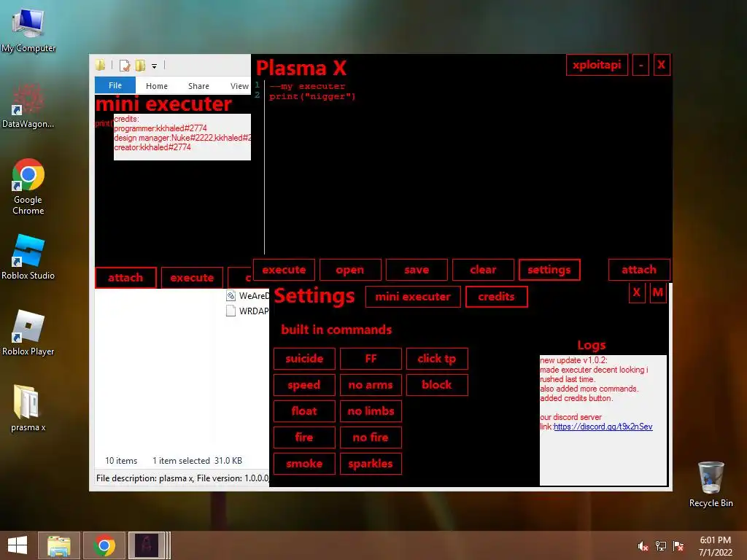Click the "10 items" status text
This screenshot has width=747, height=560.
[x=121, y=461]
